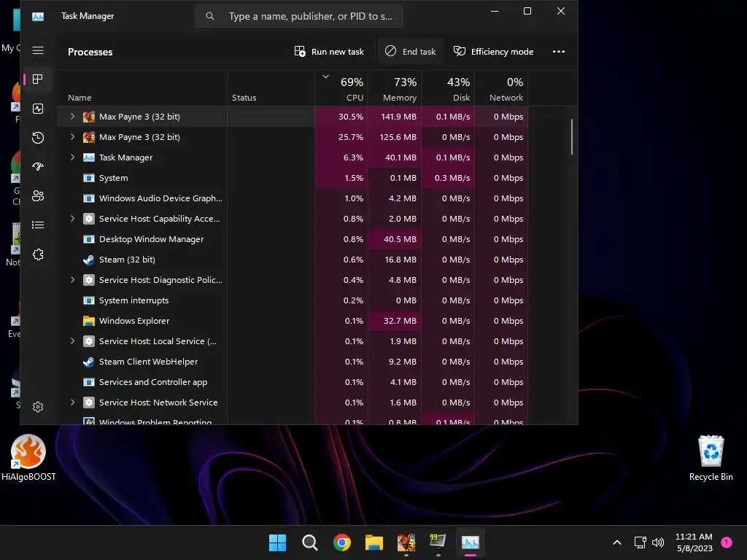The image size is (747, 560).
Task: Open the Task Manager navigation hamburger menu
Action: (x=38, y=50)
